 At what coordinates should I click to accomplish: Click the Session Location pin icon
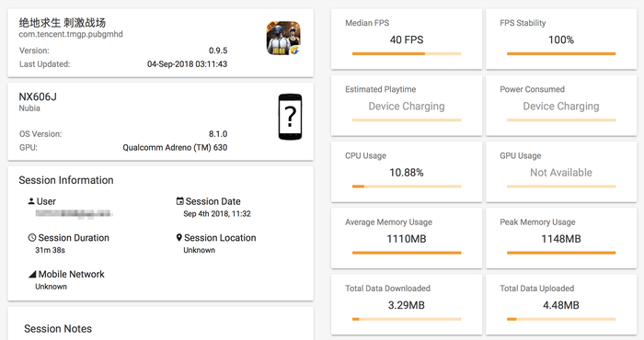click(x=179, y=237)
